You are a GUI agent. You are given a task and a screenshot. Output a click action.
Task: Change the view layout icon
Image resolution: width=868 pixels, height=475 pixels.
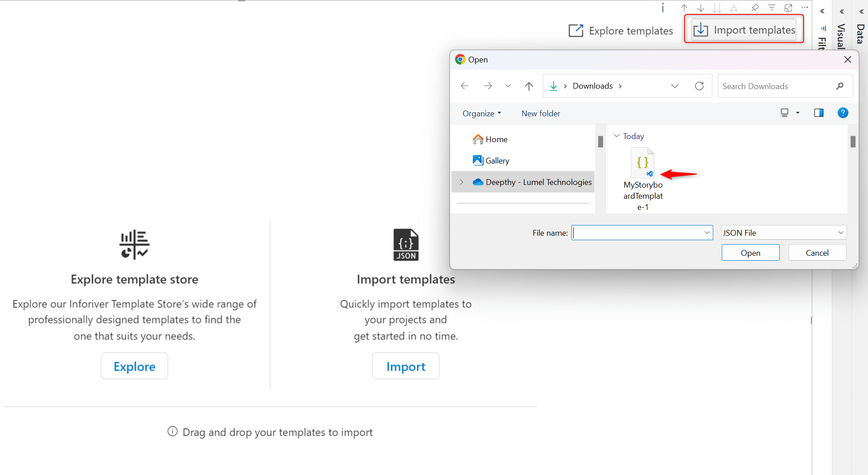click(x=785, y=113)
